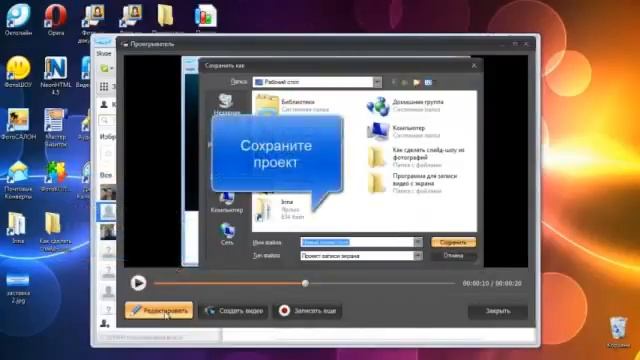Image resolution: width=640 pixels, height=360 pixels.
Task: Click the Сохранить button
Action: coord(453,242)
